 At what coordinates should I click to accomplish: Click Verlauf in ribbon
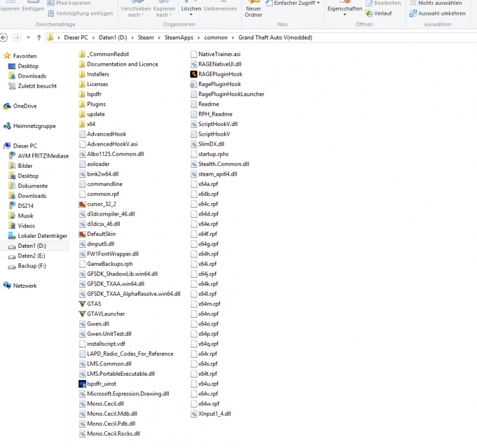(x=379, y=13)
